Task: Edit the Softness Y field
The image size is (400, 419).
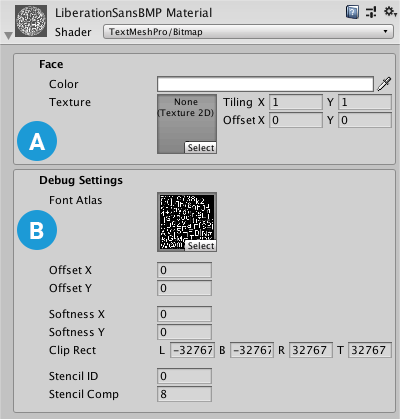Action: pos(184,332)
